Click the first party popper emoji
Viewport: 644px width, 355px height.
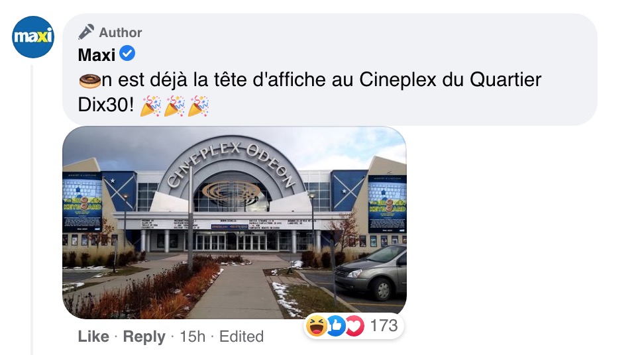click(x=150, y=106)
